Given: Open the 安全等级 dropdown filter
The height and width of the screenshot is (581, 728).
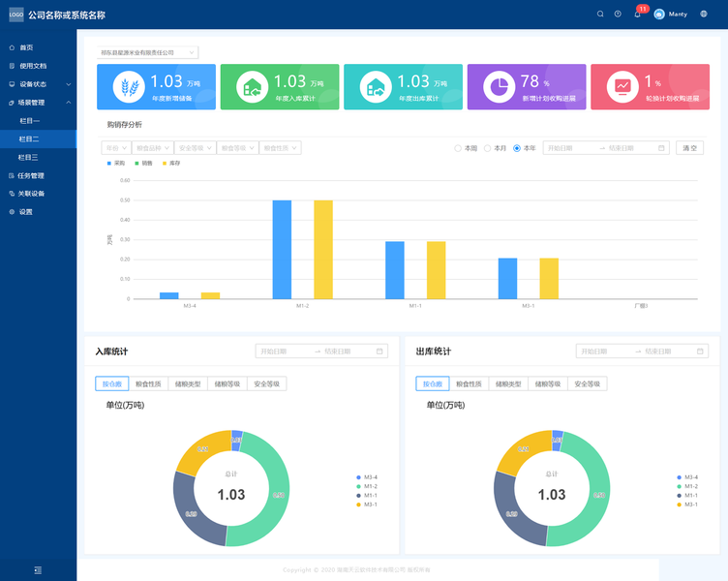Looking at the screenshot, I should [195, 148].
